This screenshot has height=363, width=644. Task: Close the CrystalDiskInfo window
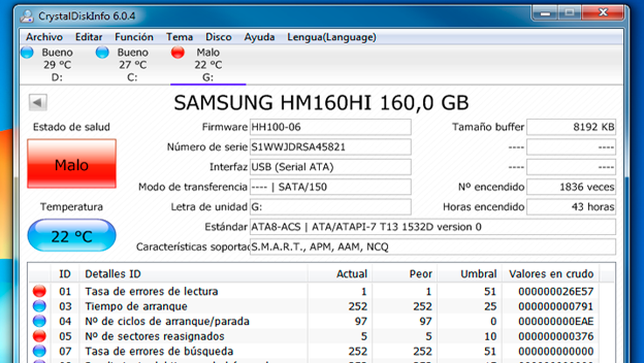pos(603,13)
